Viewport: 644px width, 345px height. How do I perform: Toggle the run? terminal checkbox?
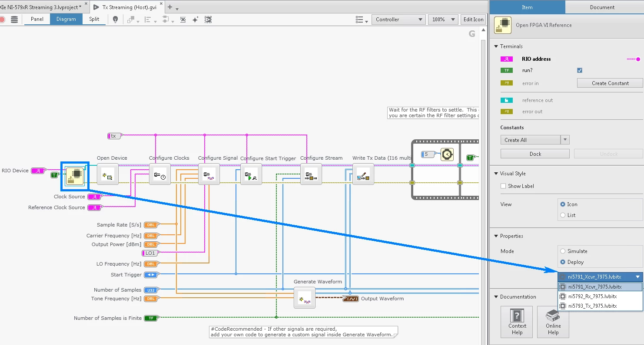tap(580, 70)
